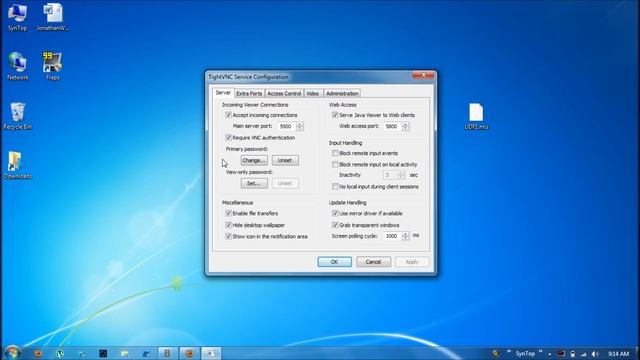This screenshot has height=360, width=640.
Task: Click the Main server port field
Action: (287, 127)
